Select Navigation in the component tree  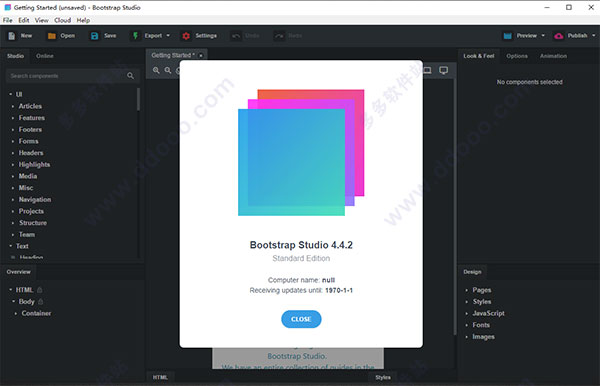click(x=35, y=200)
